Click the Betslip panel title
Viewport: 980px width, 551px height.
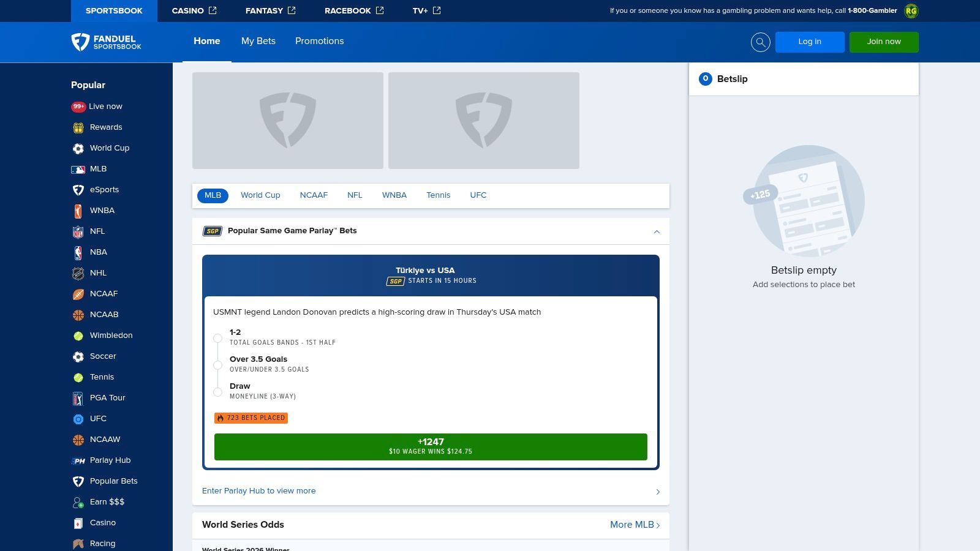pyautogui.click(x=733, y=79)
